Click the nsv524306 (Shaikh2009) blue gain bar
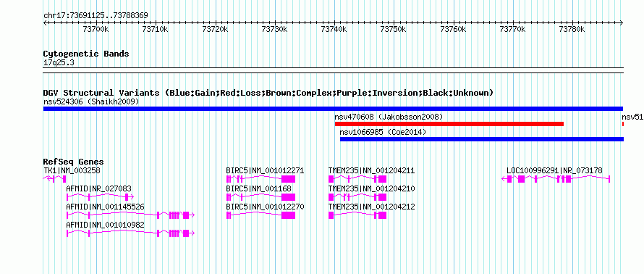The image size is (644, 274). (x=333, y=109)
